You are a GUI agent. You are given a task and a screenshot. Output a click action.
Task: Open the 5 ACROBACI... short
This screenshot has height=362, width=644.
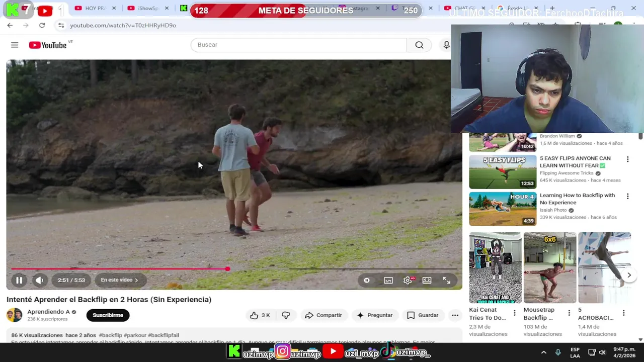point(604,267)
